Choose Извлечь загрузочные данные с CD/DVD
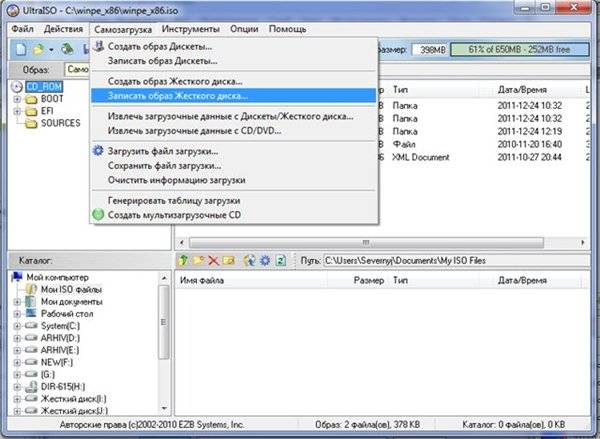The width and height of the screenshot is (600, 439). click(x=234, y=131)
